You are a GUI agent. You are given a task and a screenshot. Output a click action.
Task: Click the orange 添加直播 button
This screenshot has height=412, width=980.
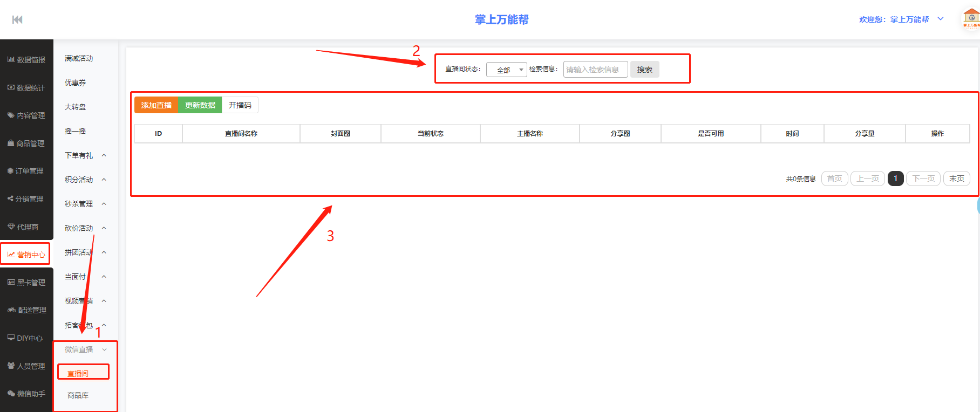[156, 105]
